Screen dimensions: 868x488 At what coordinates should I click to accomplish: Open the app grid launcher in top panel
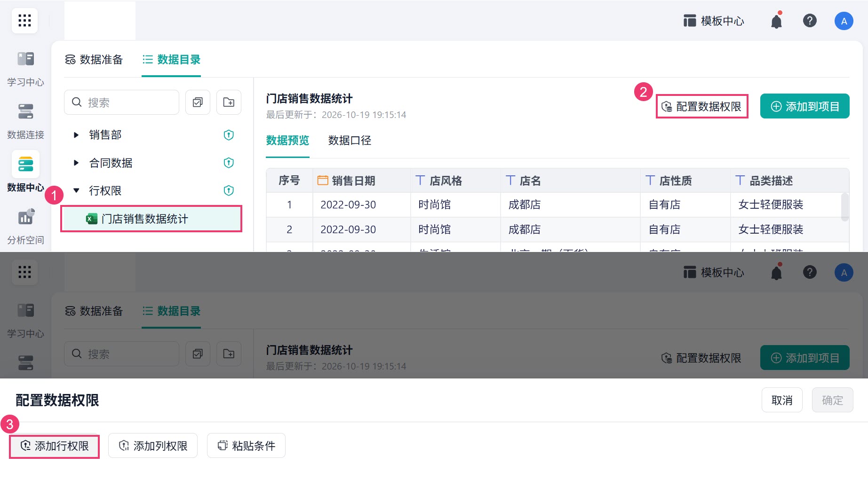point(24,21)
